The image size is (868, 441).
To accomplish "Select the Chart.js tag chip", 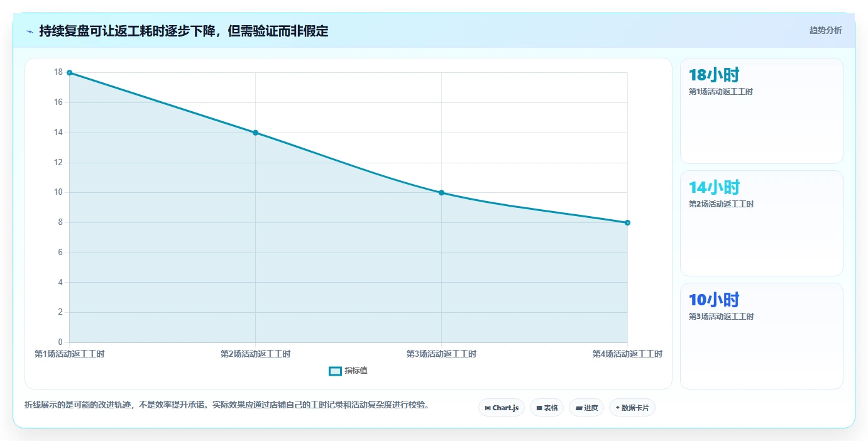I will 502,408.
